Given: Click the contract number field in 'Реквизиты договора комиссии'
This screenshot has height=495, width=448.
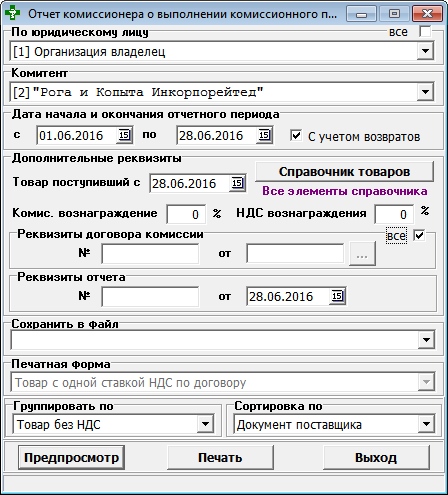Looking at the screenshot, I should [x=150, y=254].
